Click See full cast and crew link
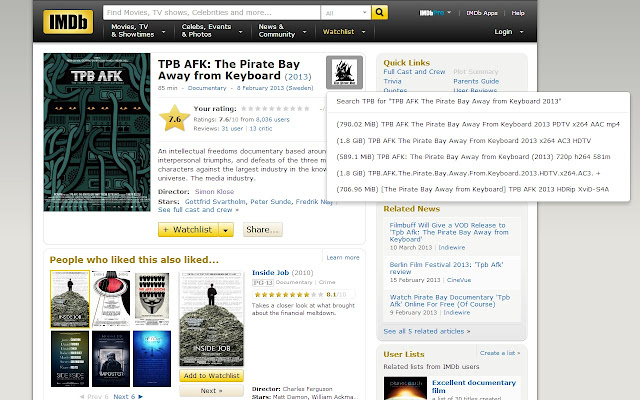The width and height of the screenshot is (640, 400). (198, 210)
